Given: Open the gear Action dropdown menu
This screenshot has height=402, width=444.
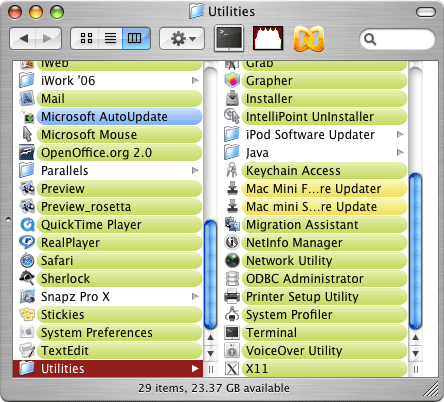Looking at the screenshot, I should (182, 38).
